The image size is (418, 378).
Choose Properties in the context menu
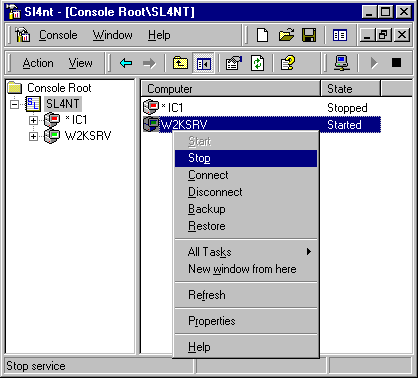coord(246,321)
